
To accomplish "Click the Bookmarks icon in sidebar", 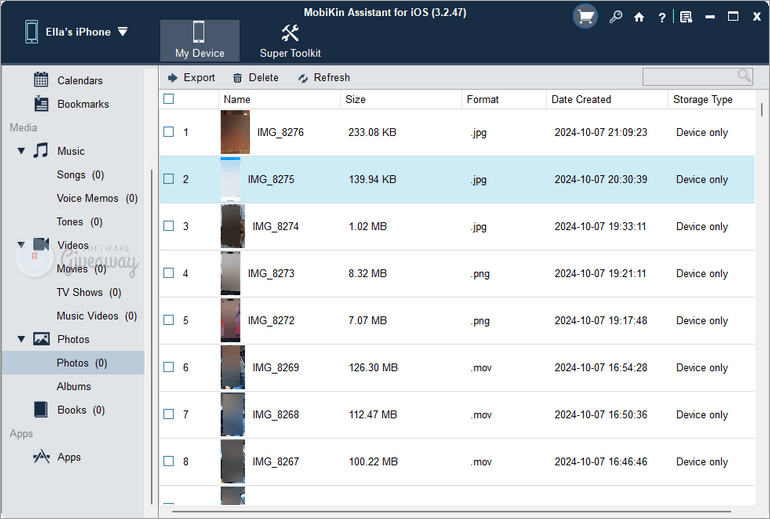I will (x=41, y=104).
